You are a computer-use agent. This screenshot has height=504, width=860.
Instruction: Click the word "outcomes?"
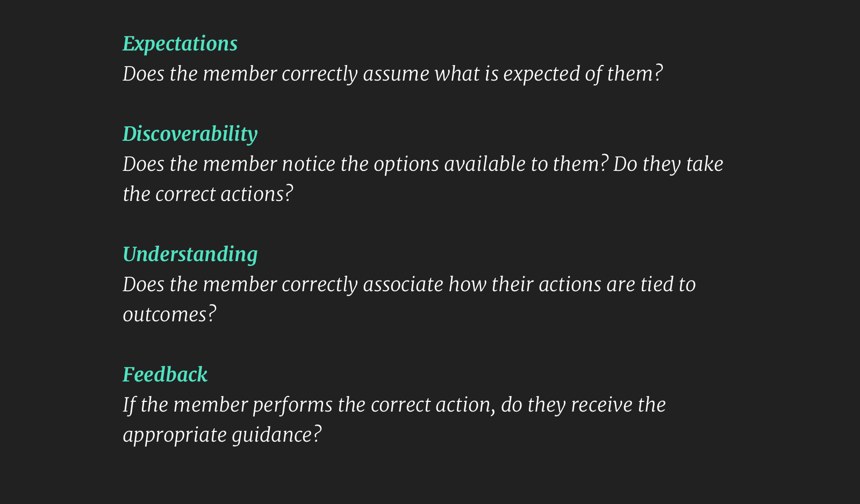pos(169,314)
